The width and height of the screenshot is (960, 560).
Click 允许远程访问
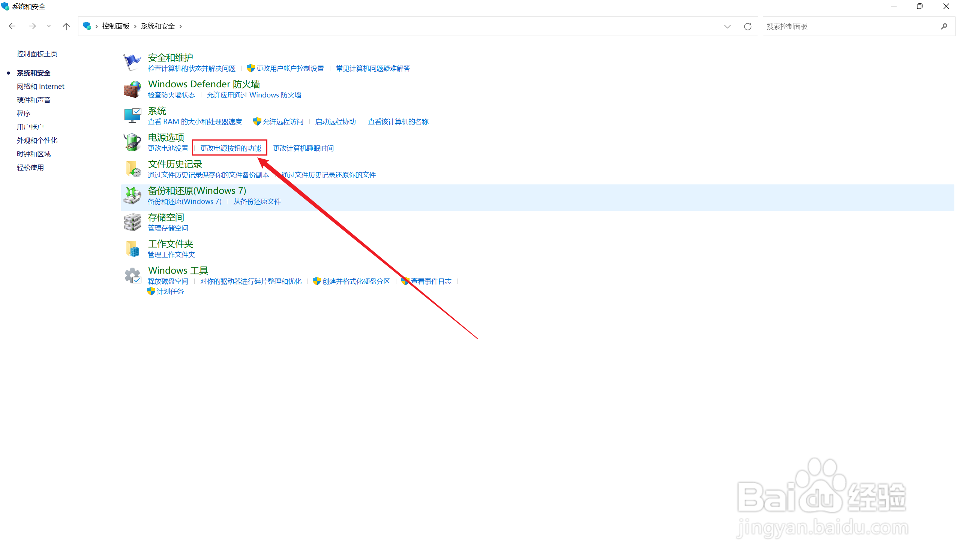coord(283,122)
